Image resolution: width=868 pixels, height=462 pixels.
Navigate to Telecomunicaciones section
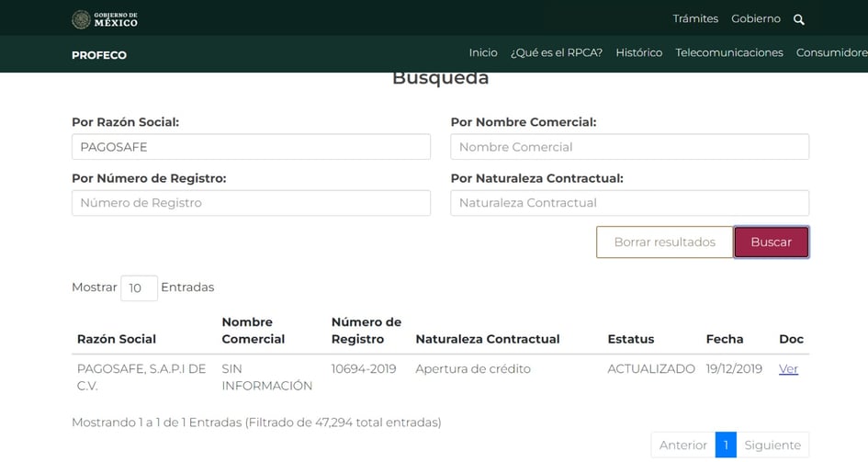click(728, 53)
